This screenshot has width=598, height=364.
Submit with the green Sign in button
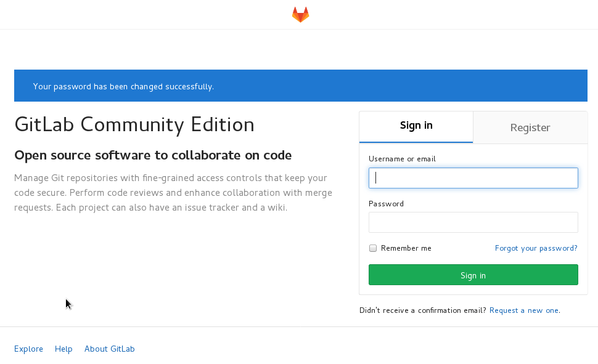[473, 275]
